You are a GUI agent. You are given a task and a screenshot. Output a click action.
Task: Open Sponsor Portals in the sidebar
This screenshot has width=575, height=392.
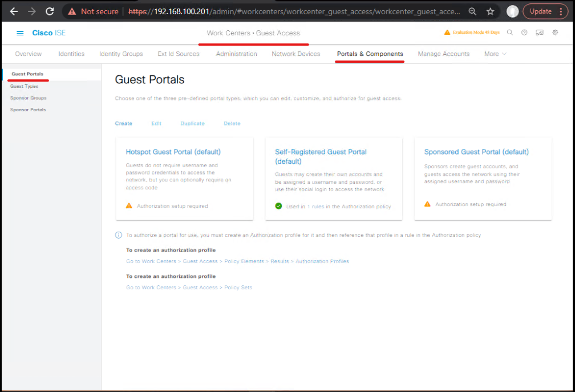pyautogui.click(x=28, y=110)
